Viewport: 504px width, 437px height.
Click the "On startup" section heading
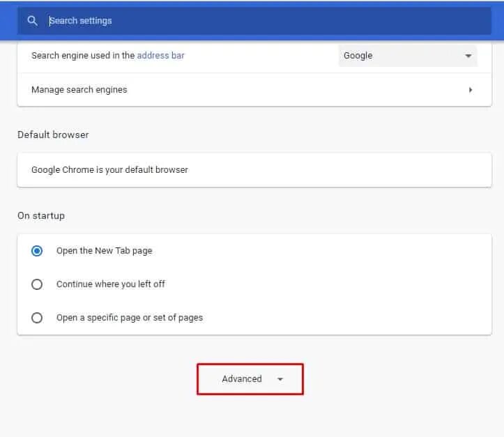coord(41,215)
